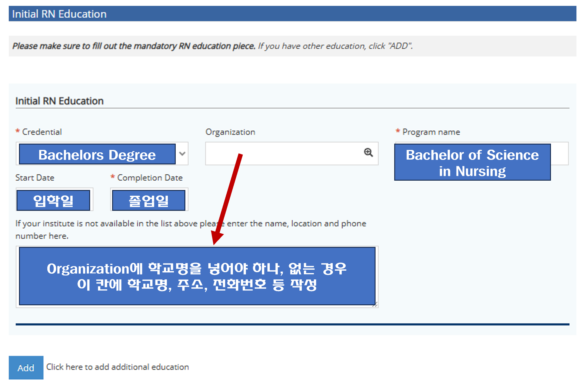Select the Bachelors Degree credential box
The image size is (582, 392).
(x=97, y=154)
